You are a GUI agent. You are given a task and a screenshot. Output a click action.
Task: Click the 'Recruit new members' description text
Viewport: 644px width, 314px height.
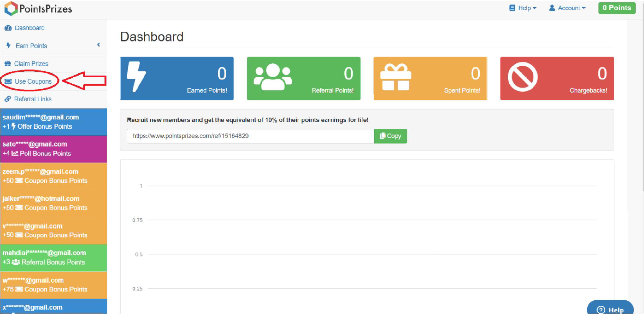(x=248, y=120)
